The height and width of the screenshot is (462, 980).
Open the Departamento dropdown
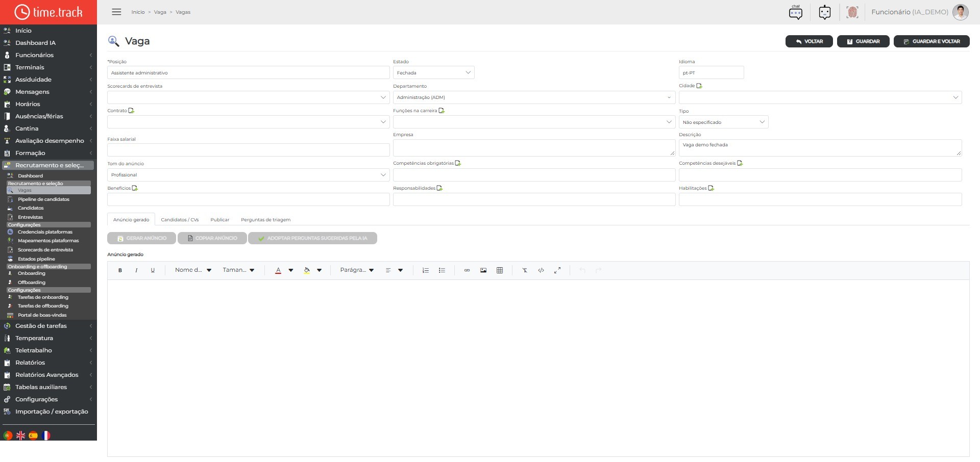click(x=534, y=97)
